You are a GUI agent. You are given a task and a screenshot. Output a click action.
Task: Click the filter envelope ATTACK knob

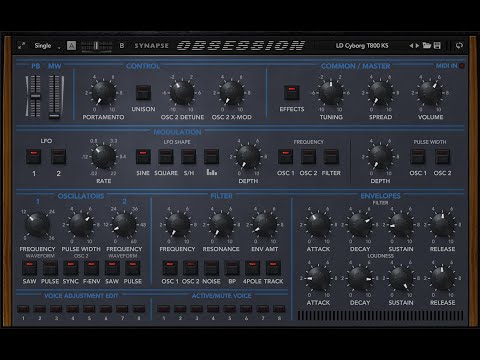(318, 225)
